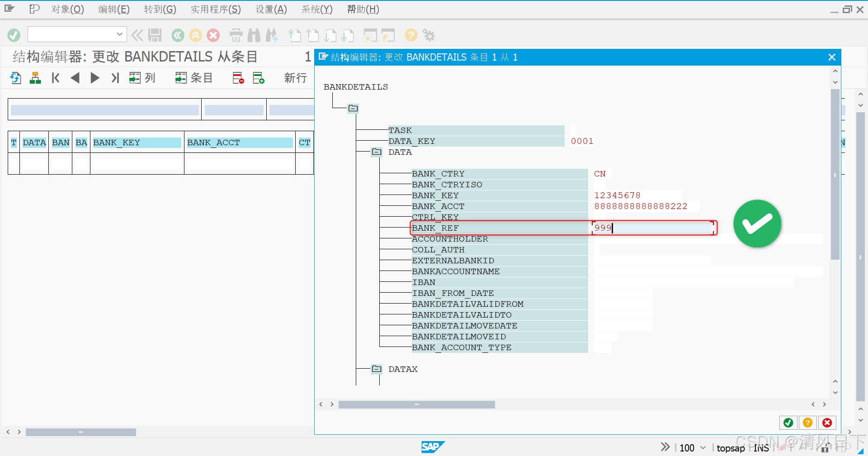868x456 pixels.
Task: Open the 系统(Y) menu
Action: pos(317,9)
